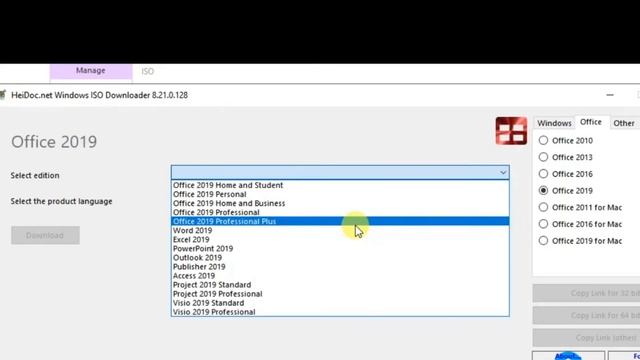Choose Visio 2019 Professional
This screenshot has height=360, width=640.
pyautogui.click(x=340, y=312)
